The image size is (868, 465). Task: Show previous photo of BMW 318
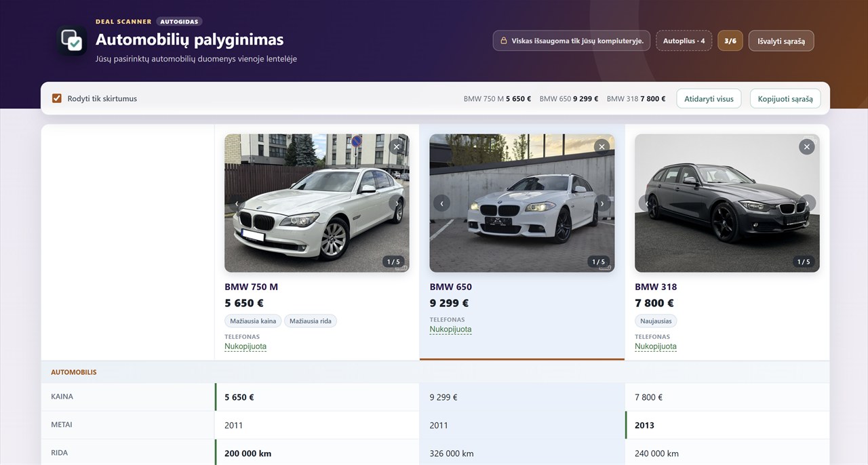[x=647, y=203]
